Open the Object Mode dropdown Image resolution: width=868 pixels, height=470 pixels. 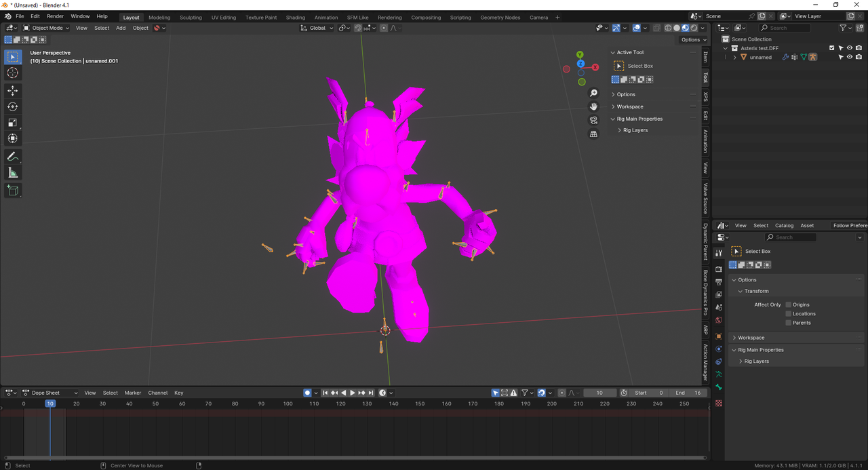click(x=46, y=28)
